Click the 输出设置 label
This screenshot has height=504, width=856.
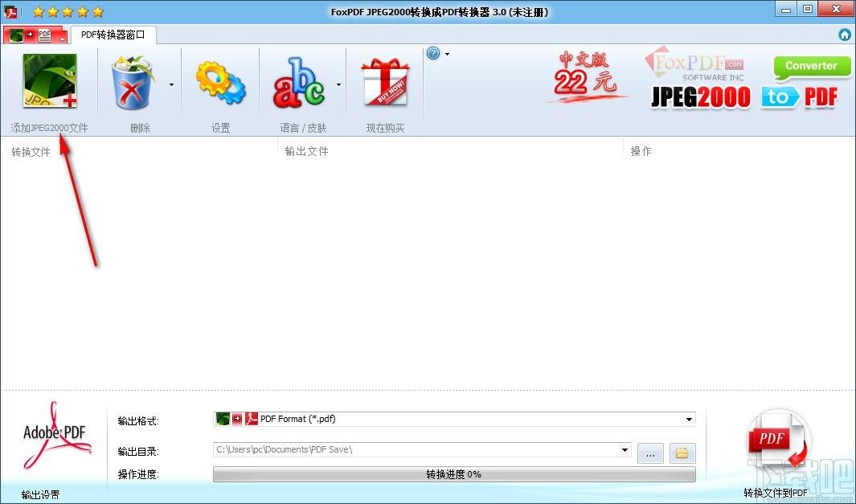tap(41, 494)
